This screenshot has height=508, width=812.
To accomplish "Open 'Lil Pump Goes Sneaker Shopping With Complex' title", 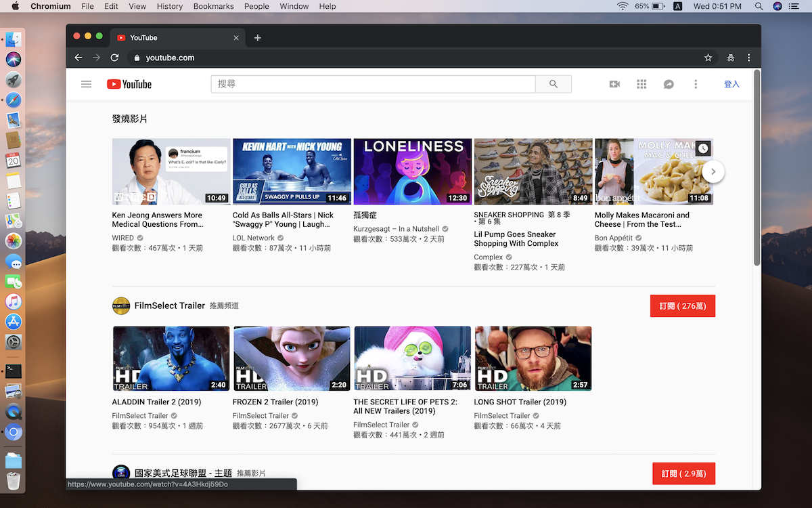I will click(516, 239).
